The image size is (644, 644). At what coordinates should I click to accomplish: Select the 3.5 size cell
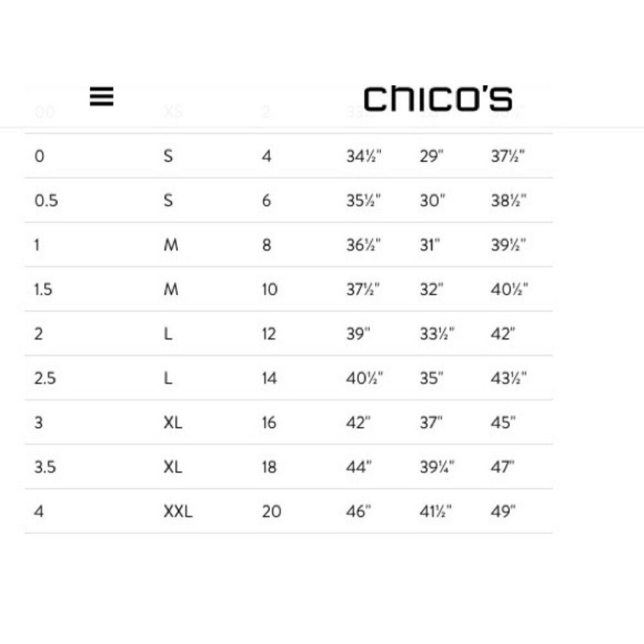(x=45, y=468)
